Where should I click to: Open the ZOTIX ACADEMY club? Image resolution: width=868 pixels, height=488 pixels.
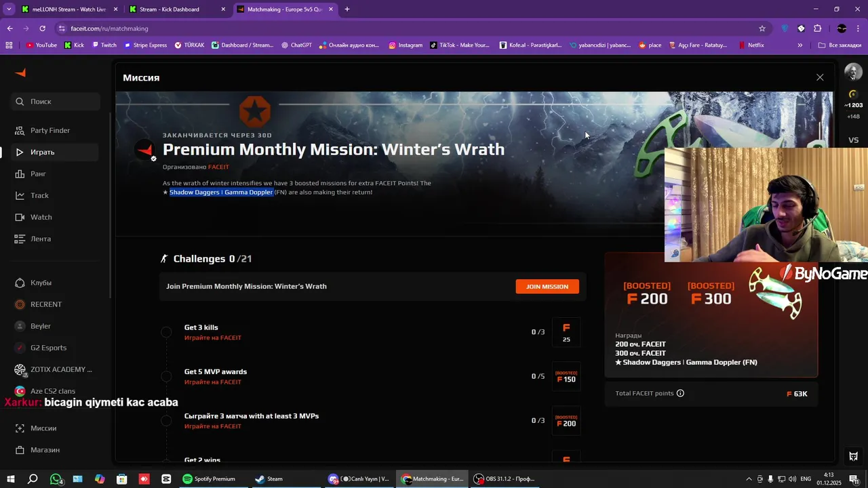pyautogui.click(x=54, y=369)
